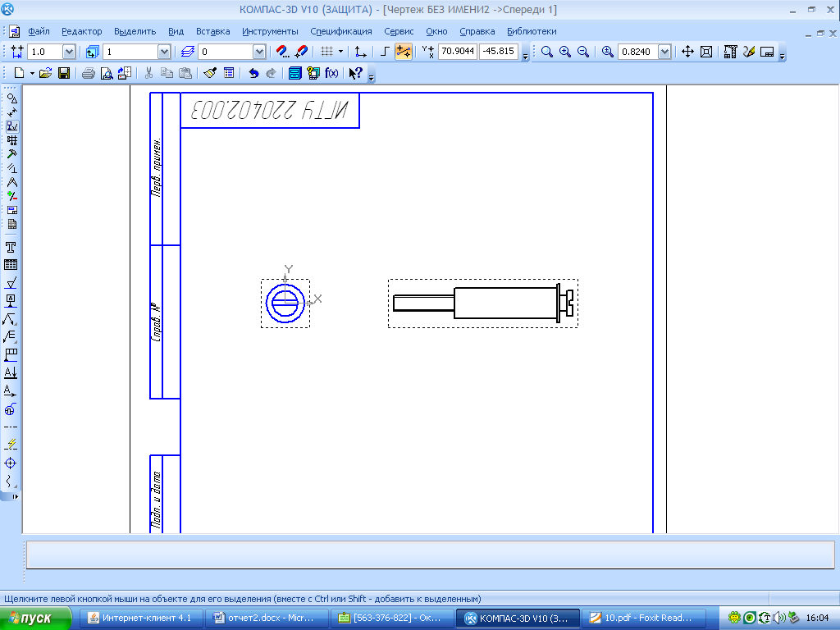
Task: Open the Спецификация menu
Action: coord(340,32)
